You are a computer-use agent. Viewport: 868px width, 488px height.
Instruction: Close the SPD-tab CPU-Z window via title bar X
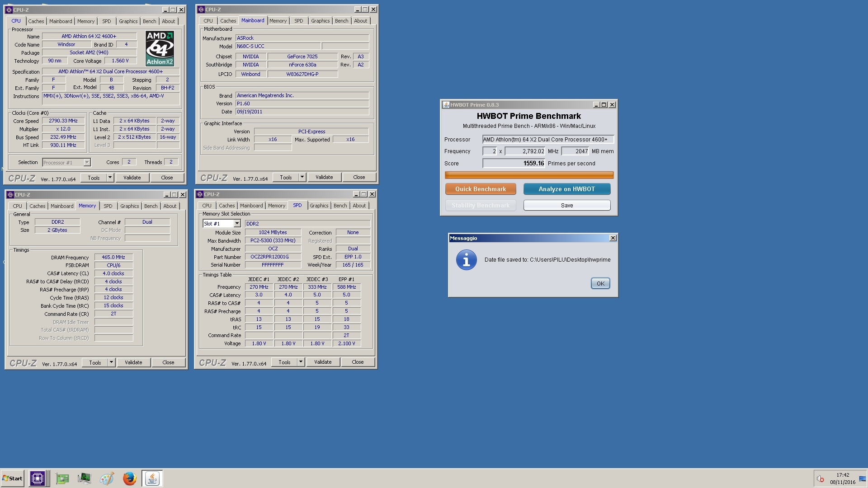coord(372,194)
